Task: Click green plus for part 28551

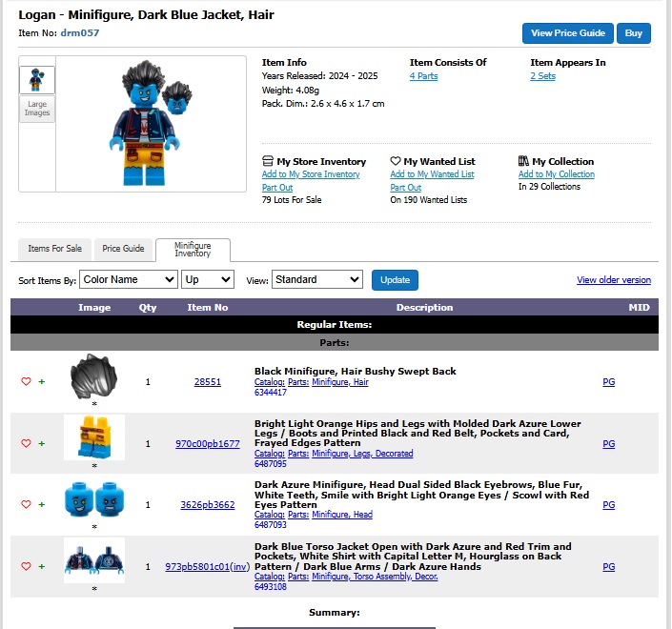Action: (42, 381)
